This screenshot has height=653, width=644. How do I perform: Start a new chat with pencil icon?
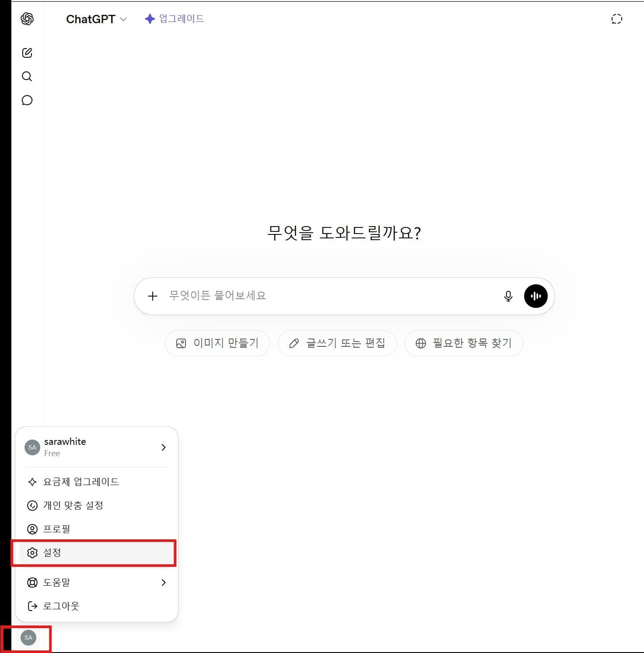tap(27, 53)
